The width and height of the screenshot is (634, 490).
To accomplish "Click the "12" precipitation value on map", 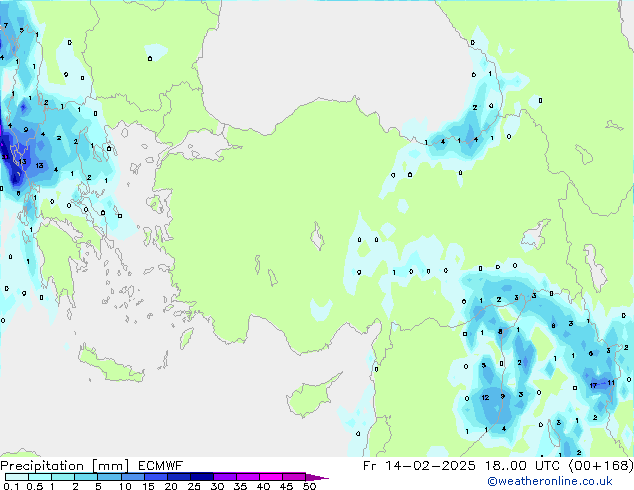I will tap(485, 397).
